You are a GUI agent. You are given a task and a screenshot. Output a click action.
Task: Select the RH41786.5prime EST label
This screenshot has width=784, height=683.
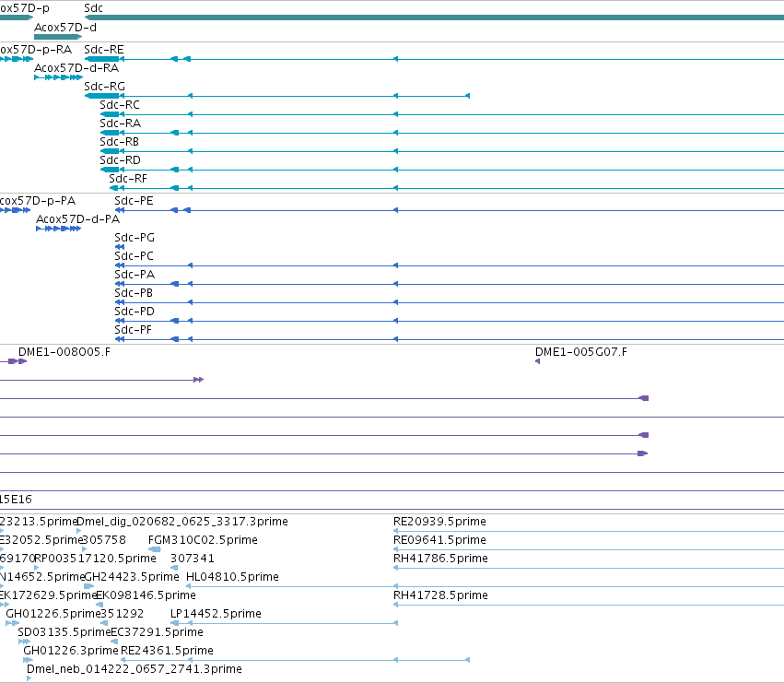tap(440, 559)
